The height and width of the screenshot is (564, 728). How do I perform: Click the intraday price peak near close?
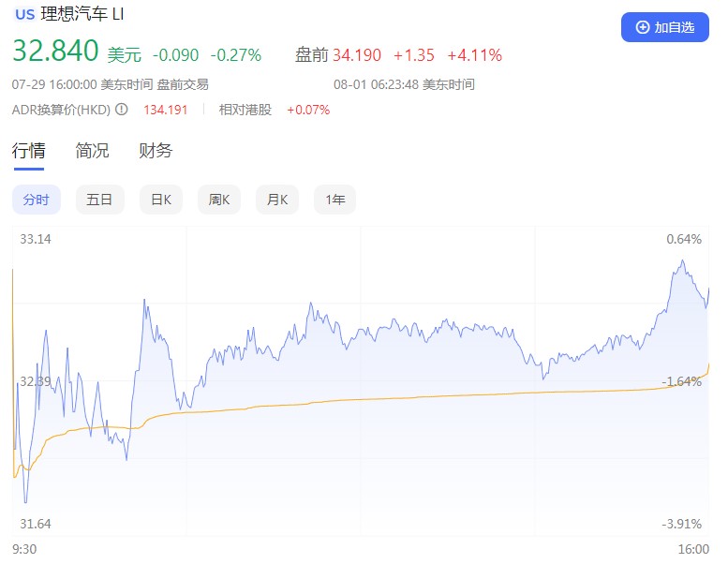(682, 261)
